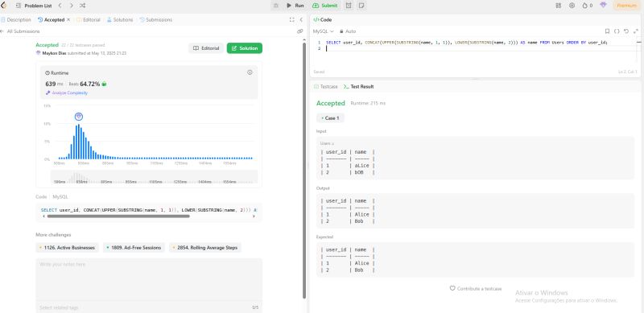The height and width of the screenshot is (313, 644).
Task: Click the streak fire counter
Action: pos(588,6)
